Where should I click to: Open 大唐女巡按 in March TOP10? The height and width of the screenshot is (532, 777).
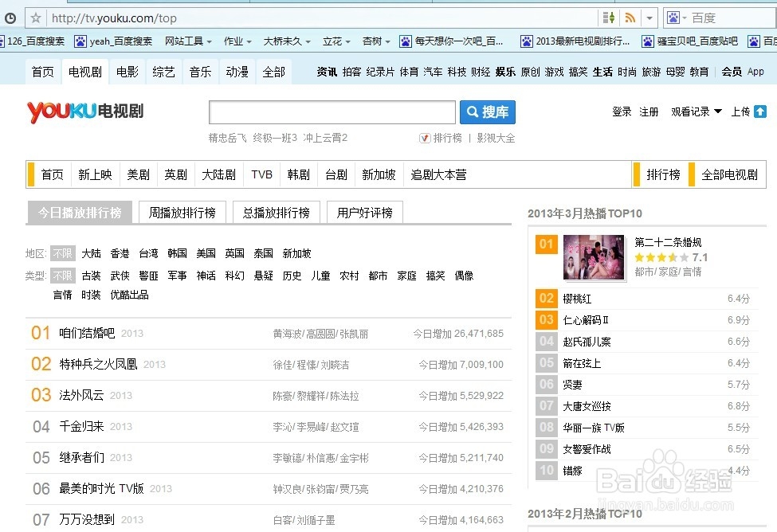(x=587, y=406)
